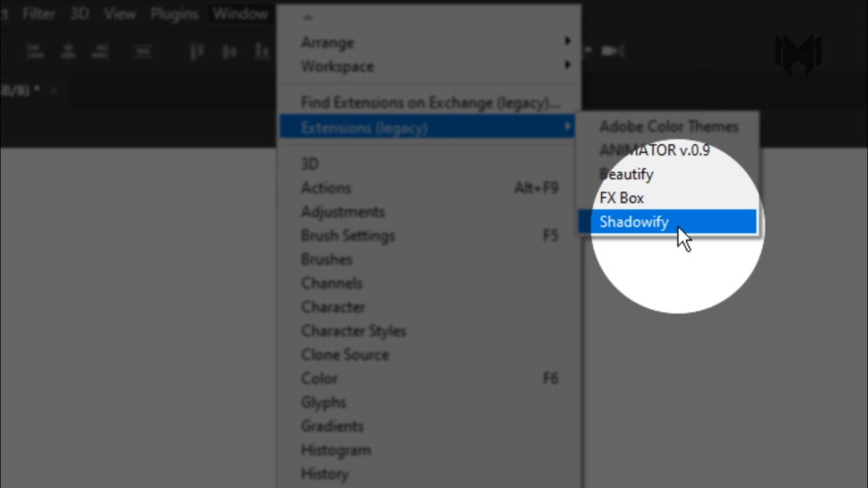868x488 pixels.
Task: Select the align right edges icon
Action: pyautogui.click(x=100, y=52)
